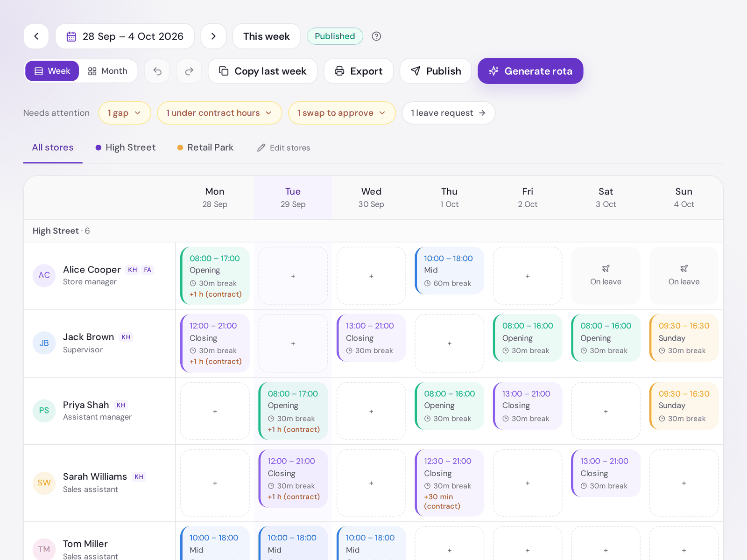Click Sarah Williams' SW avatar
This screenshot has width=747, height=560.
(44, 483)
